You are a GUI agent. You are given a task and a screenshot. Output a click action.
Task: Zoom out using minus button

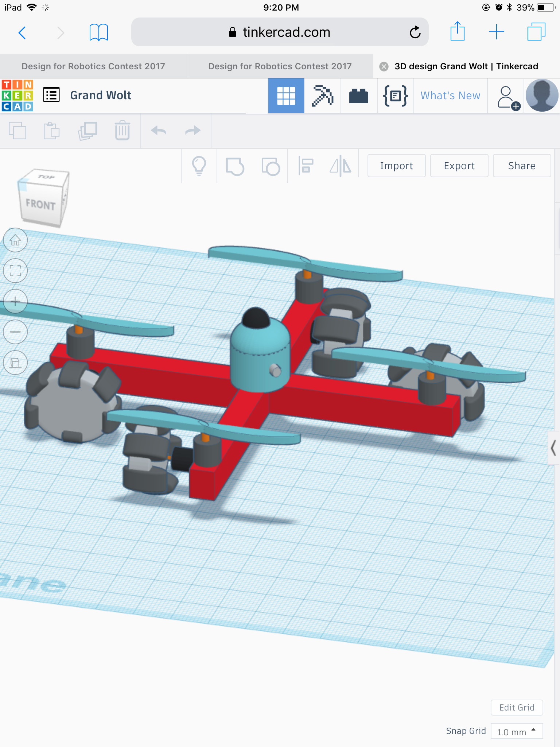[15, 332]
